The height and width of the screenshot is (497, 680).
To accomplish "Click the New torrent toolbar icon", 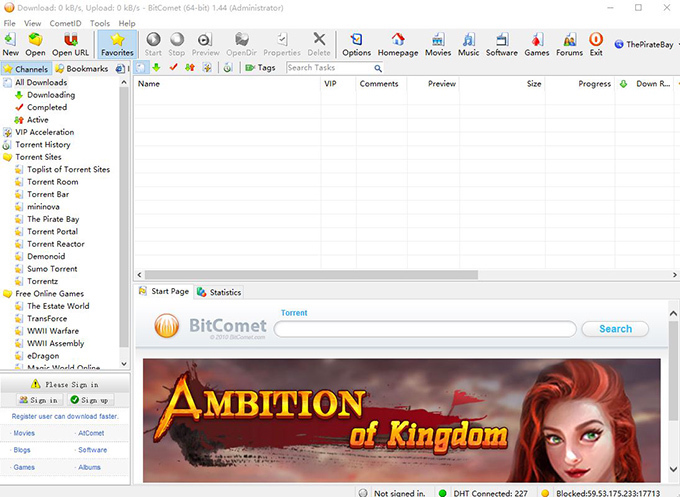I will [x=10, y=44].
